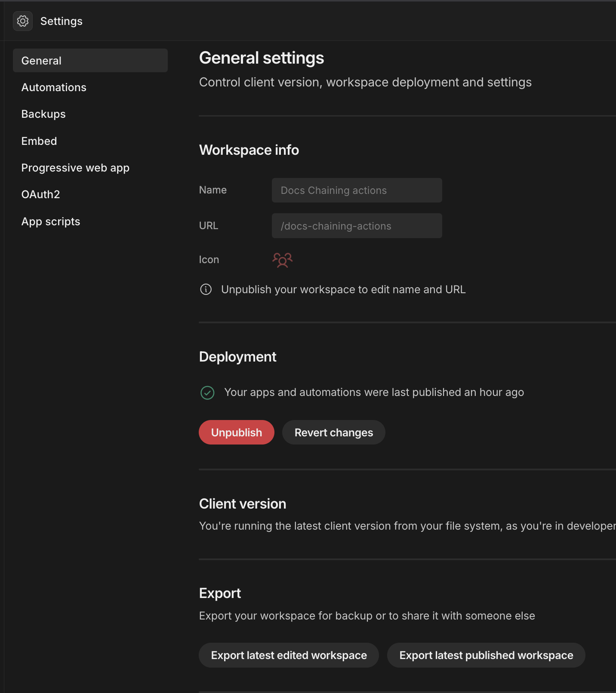Click the Deployment heading
This screenshot has width=616, height=693.
click(x=238, y=357)
